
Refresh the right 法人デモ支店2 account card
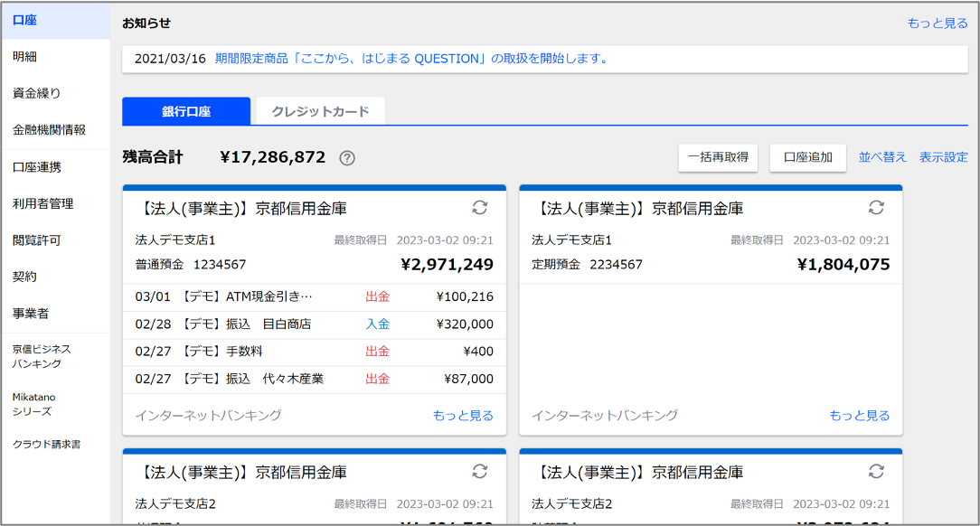coord(876,471)
